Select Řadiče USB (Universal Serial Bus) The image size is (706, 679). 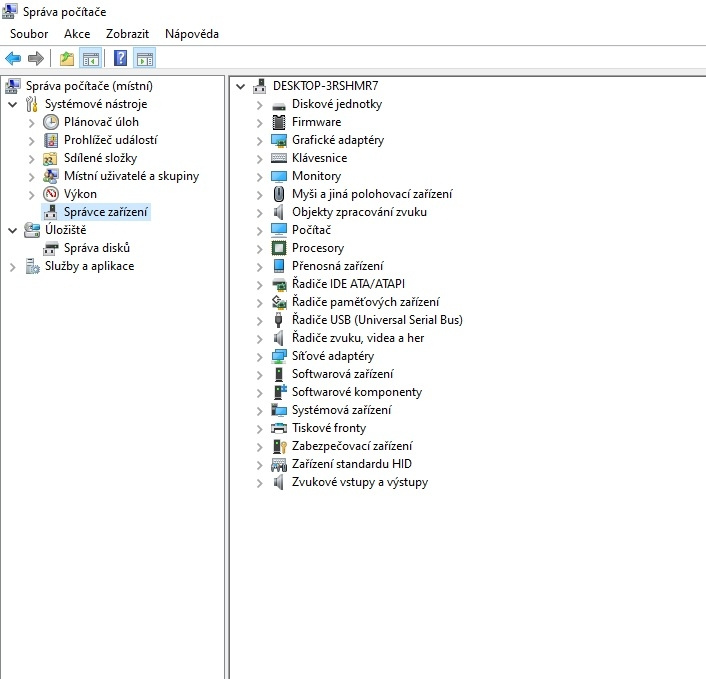coord(376,320)
